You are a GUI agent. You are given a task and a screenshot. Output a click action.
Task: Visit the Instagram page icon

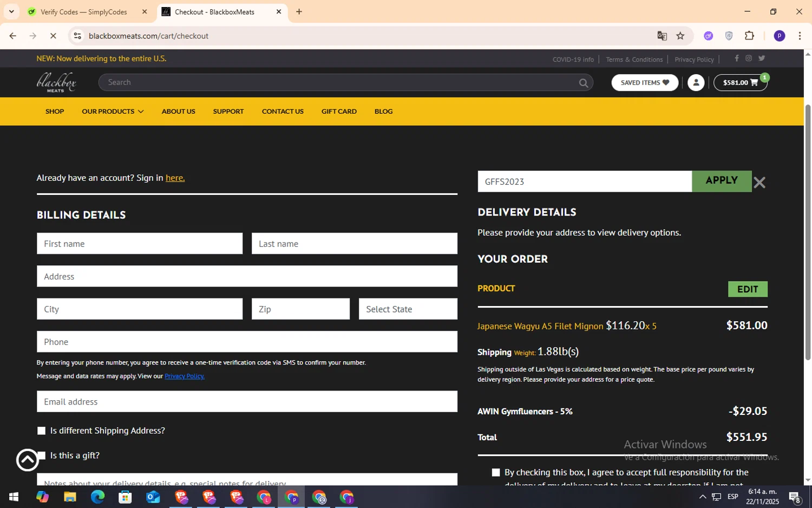click(x=749, y=58)
